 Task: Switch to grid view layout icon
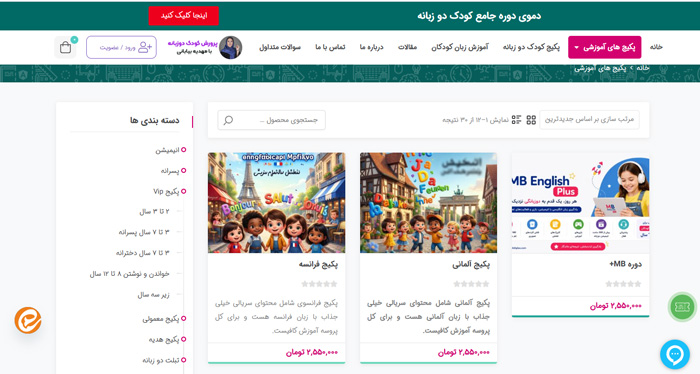click(x=531, y=120)
